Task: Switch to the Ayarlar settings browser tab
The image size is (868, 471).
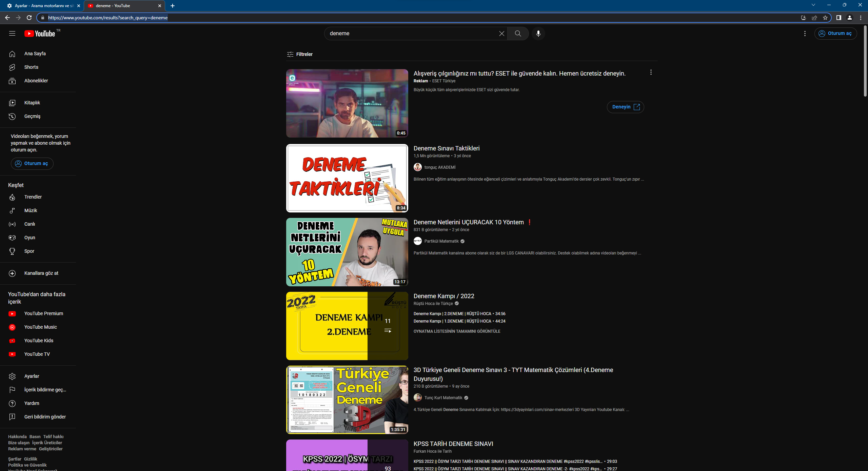Action: pyautogui.click(x=43, y=6)
